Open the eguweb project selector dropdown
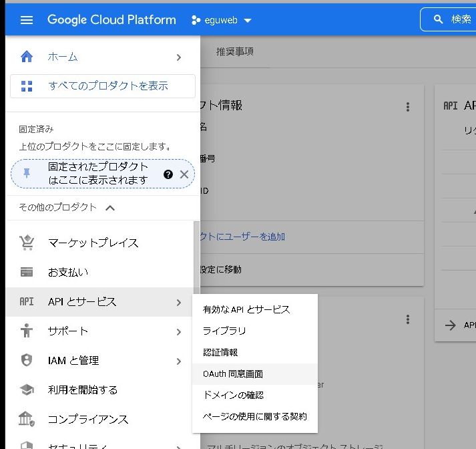 point(222,20)
